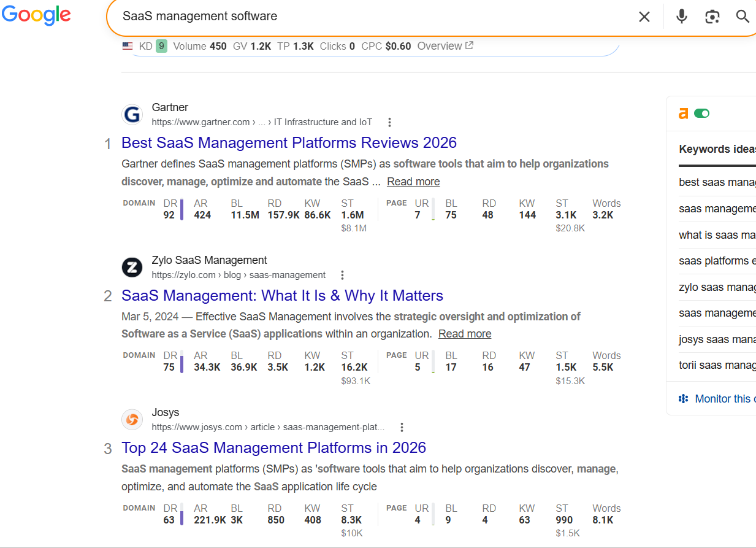Click the Google logo
756x548 pixels.
pos(36,15)
